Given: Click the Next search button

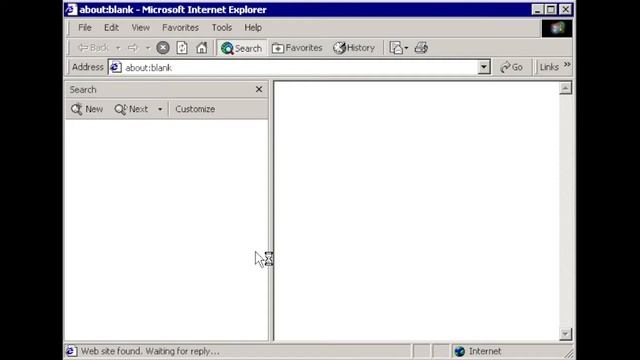Looking at the screenshot, I should pyautogui.click(x=131, y=109).
